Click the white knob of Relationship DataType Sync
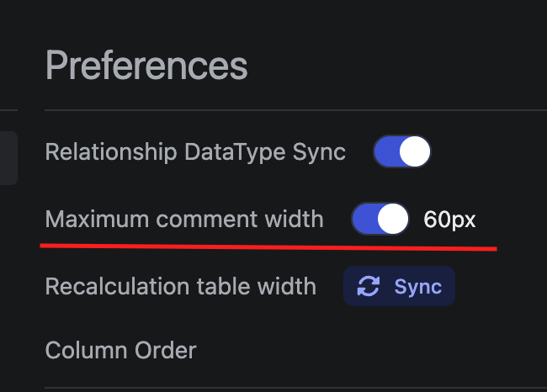 [x=414, y=152]
